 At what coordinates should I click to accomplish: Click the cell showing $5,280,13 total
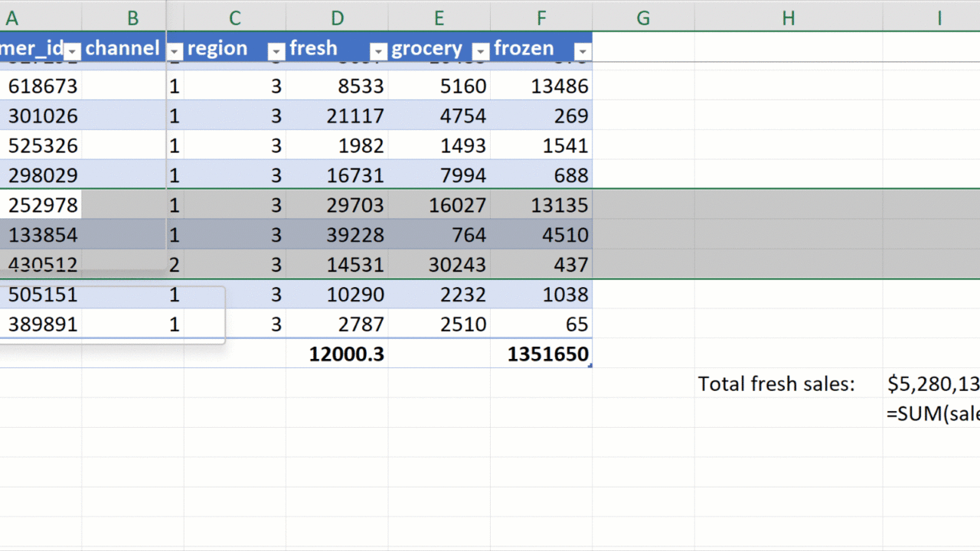(x=932, y=383)
